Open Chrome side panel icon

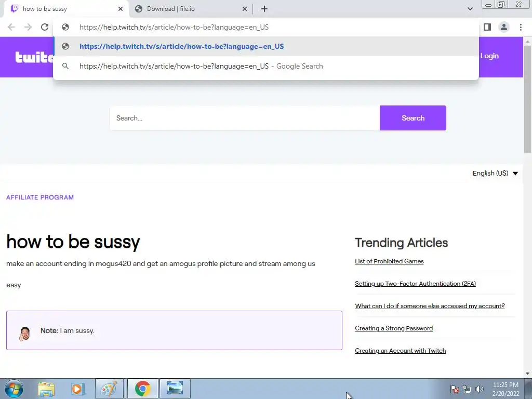pos(487,27)
